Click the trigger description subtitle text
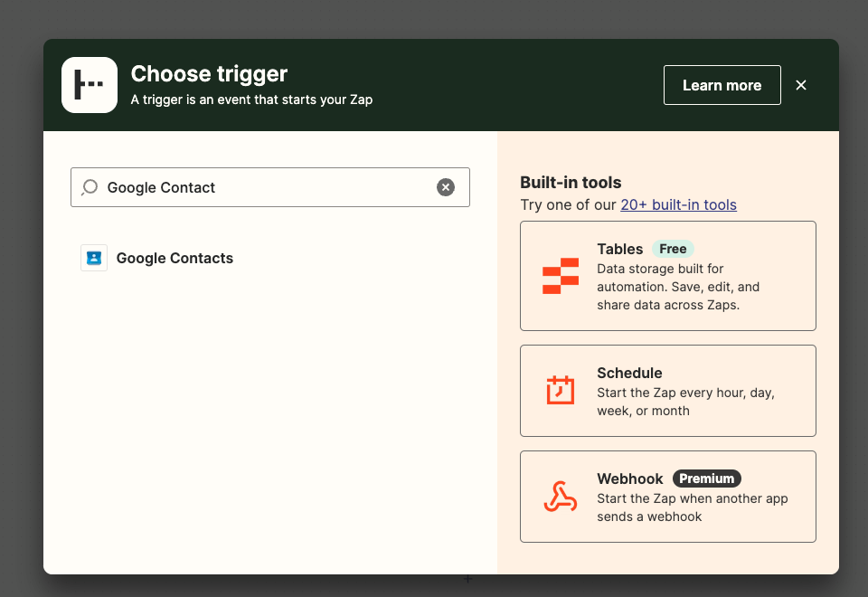This screenshot has width=868, height=597. coord(251,99)
